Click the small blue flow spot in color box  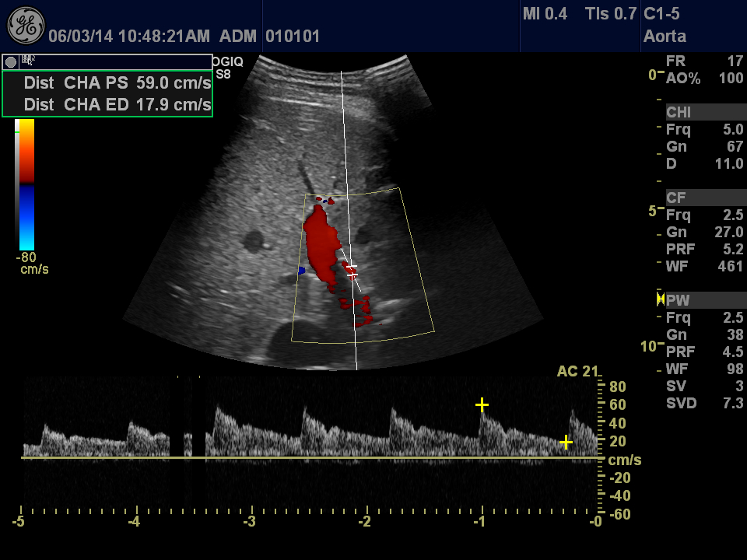(301, 270)
